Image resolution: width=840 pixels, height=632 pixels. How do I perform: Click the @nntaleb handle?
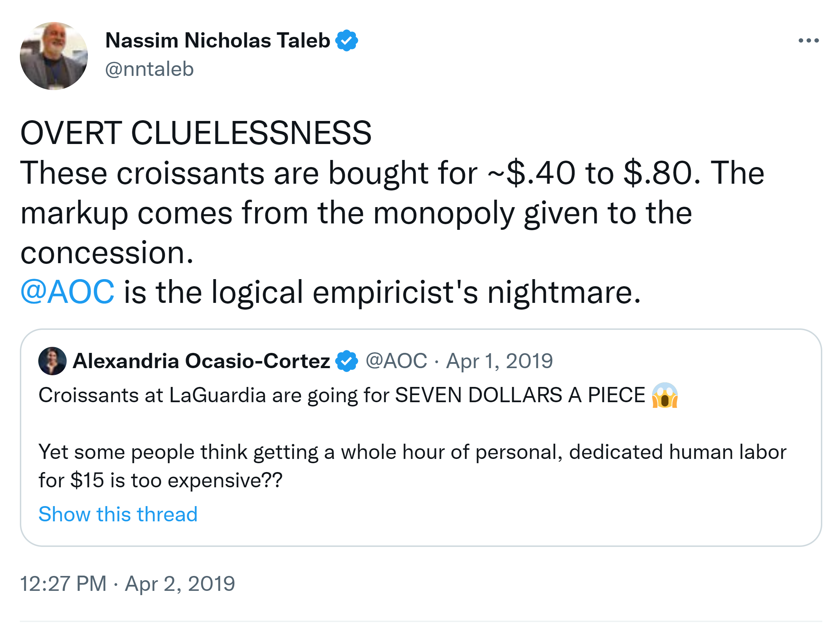point(149,69)
